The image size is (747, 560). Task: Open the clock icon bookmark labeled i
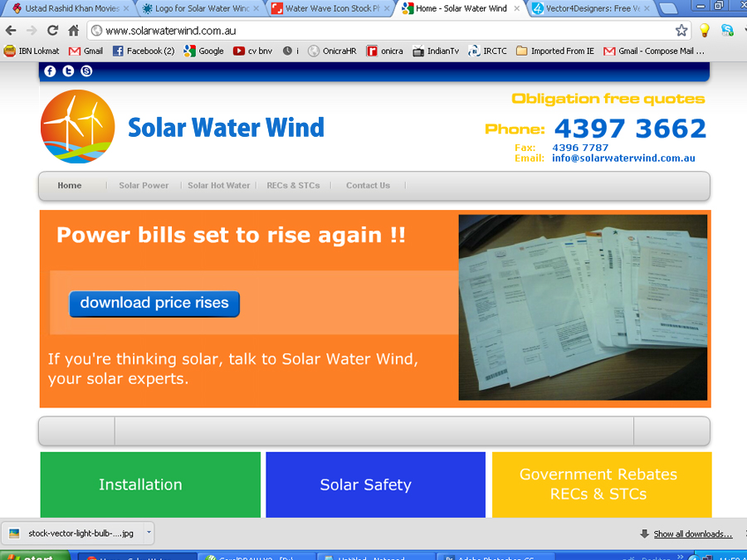[x=290, y=51]
